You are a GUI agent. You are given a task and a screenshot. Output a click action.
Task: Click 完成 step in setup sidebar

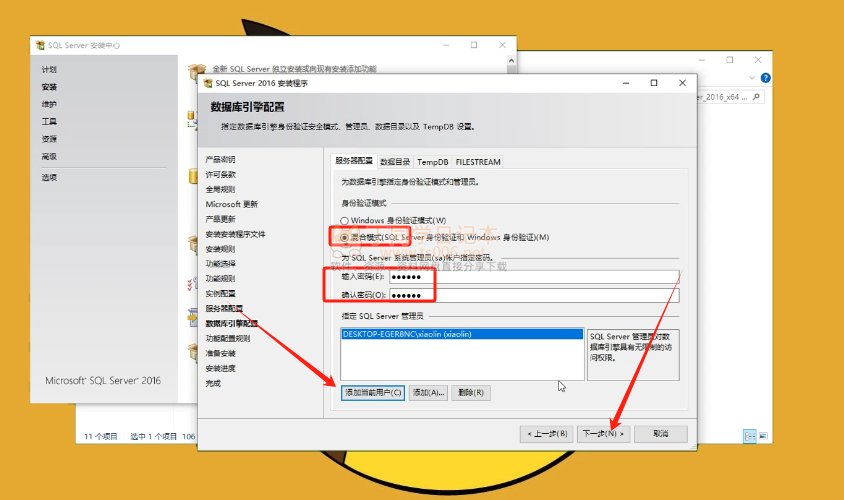click(x=213, y=383)
